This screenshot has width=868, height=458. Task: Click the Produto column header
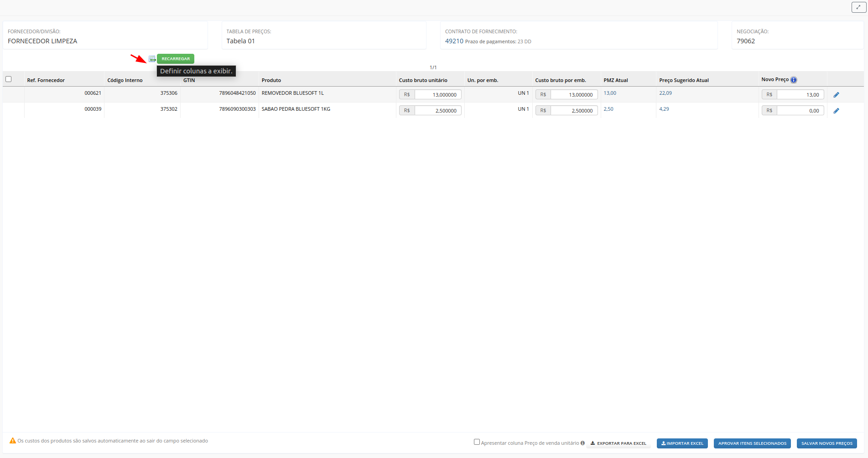tap(271, 80)
